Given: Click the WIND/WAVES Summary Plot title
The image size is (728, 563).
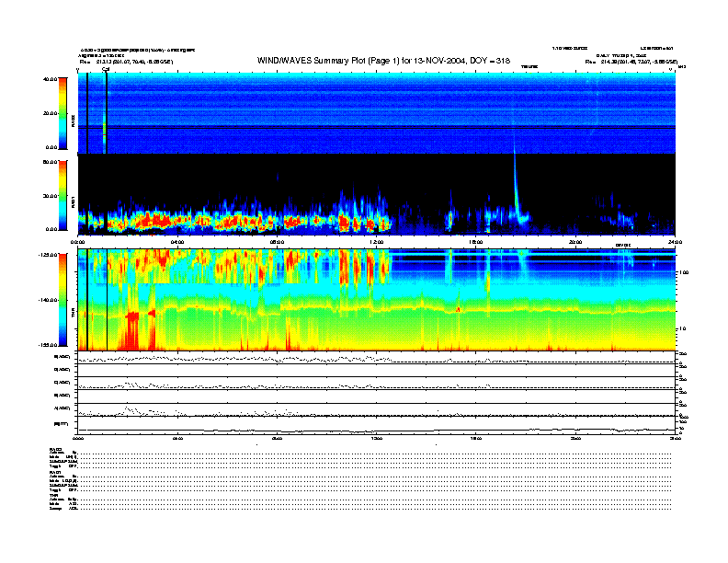Looking at the screenshot, I should tap(384, 60).
